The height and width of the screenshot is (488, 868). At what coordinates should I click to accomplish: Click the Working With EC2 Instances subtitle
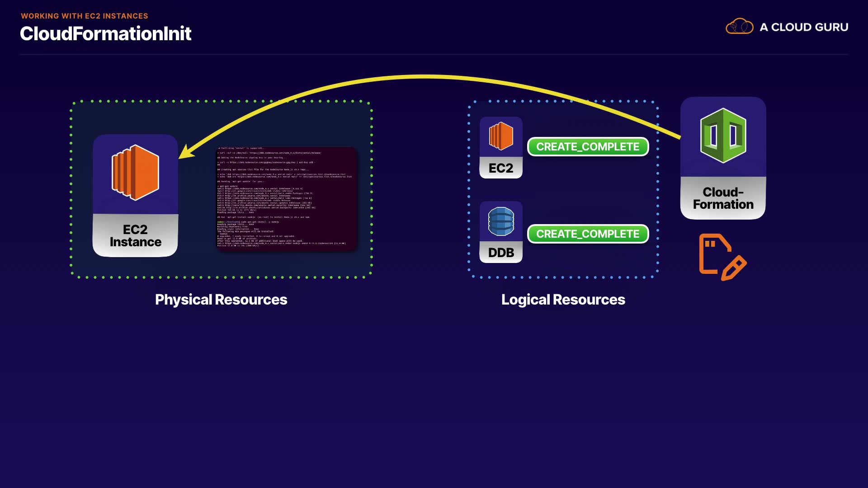point(85,16)
